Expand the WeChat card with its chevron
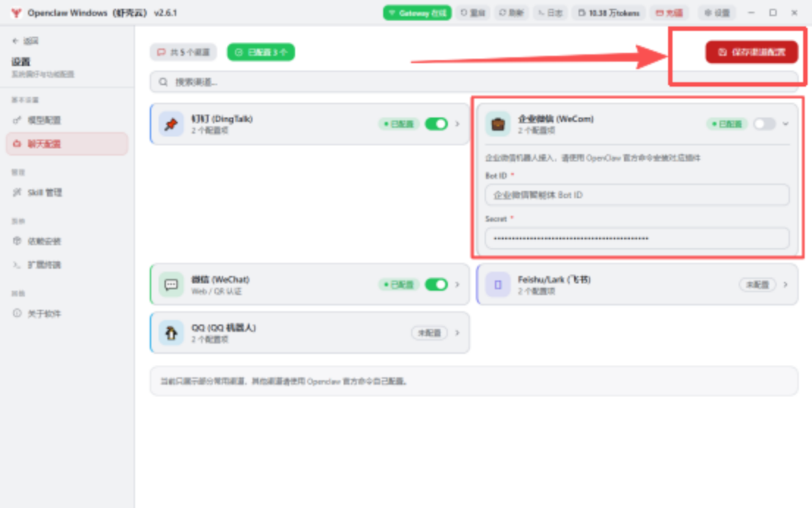 pyautogui.click(x=457, y=284)
